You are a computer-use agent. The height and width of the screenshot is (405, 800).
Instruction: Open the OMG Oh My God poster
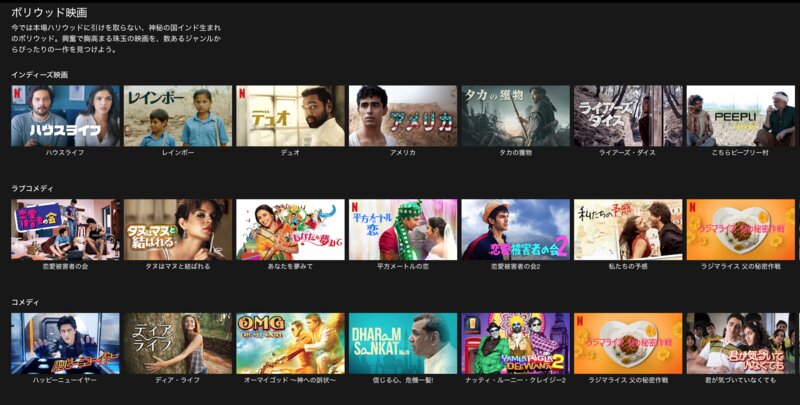pyautogui.click(x=290, y=343)
